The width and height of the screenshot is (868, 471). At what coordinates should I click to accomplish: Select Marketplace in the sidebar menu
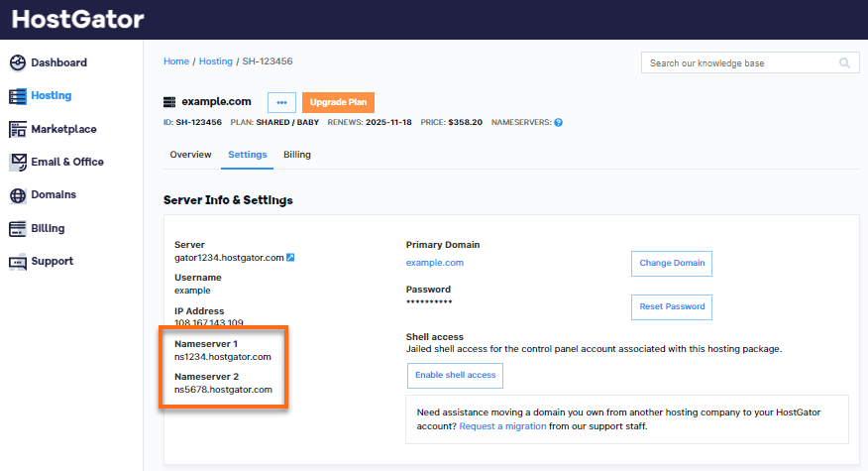63,129
